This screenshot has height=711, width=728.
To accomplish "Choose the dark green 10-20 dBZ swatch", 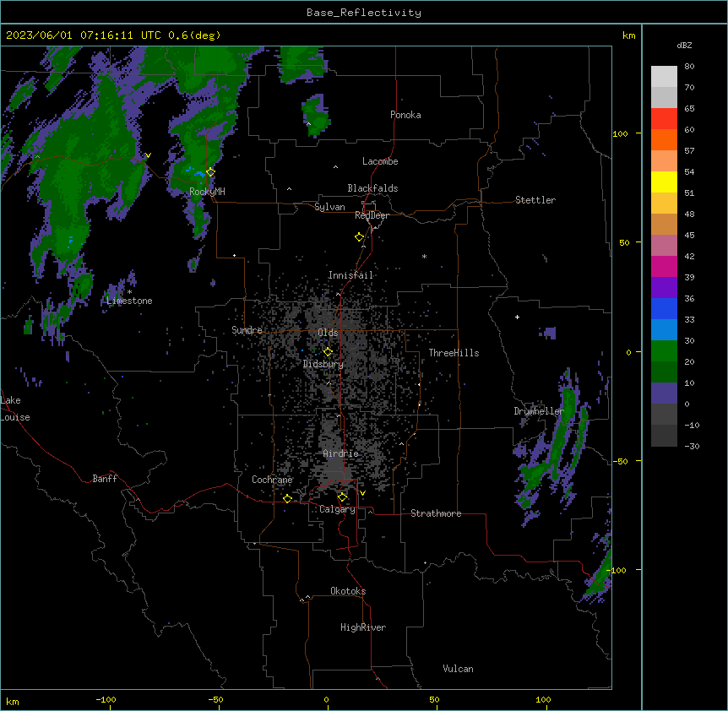I will pyautogui.click(x=664, y=372).
